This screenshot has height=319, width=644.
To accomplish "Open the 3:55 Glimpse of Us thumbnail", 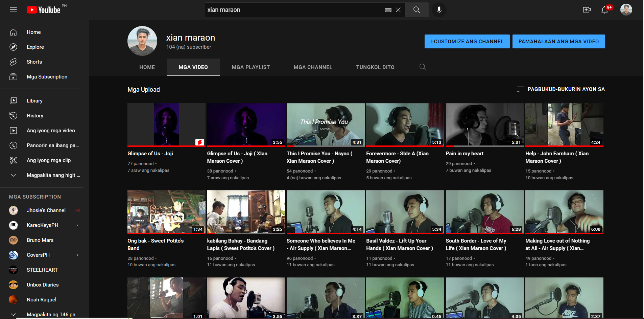I will tap(246, 125).
